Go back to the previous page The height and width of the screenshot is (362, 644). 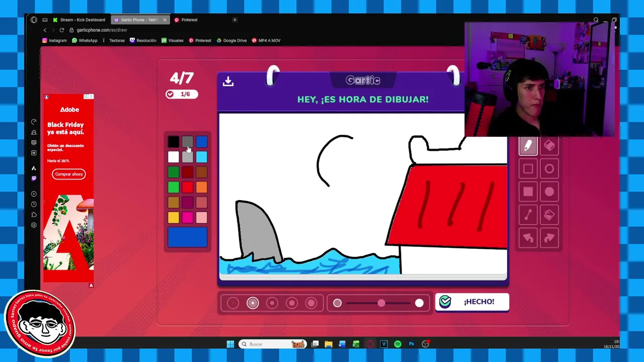(x=45, y=30)
